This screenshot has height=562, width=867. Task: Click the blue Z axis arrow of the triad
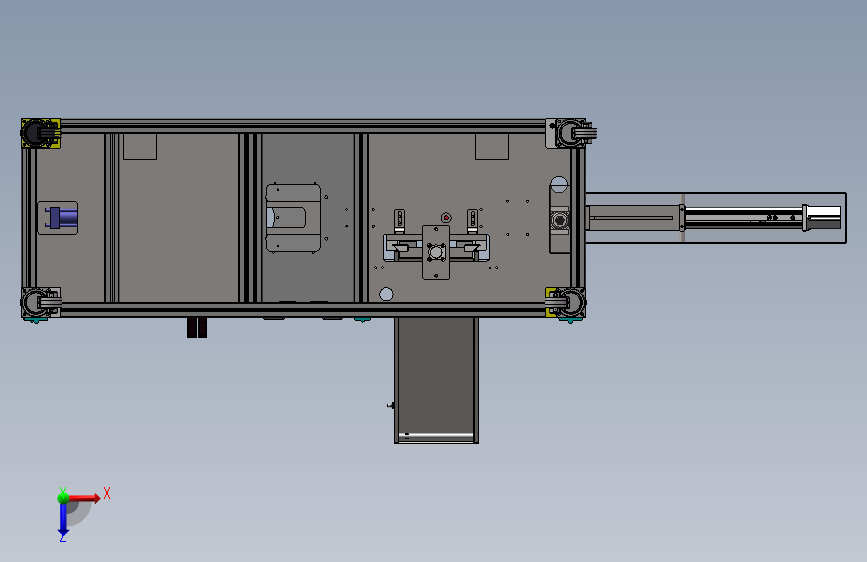pos(63,521)
